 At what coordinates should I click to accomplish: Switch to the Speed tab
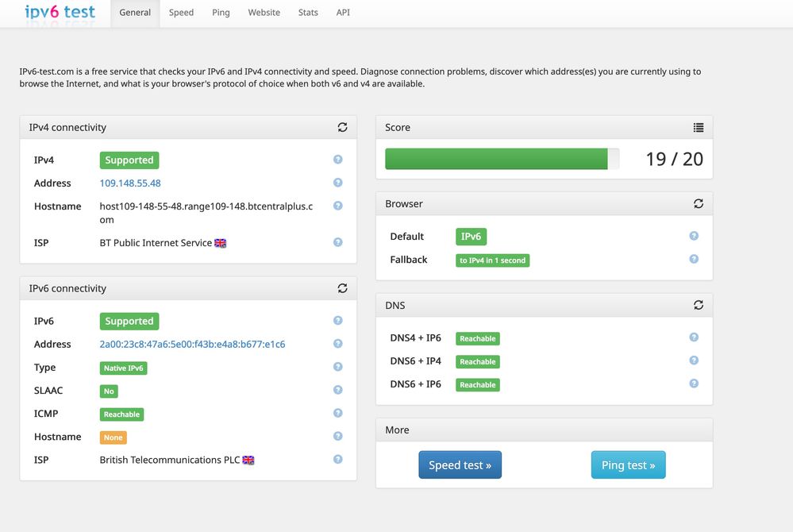181,13
